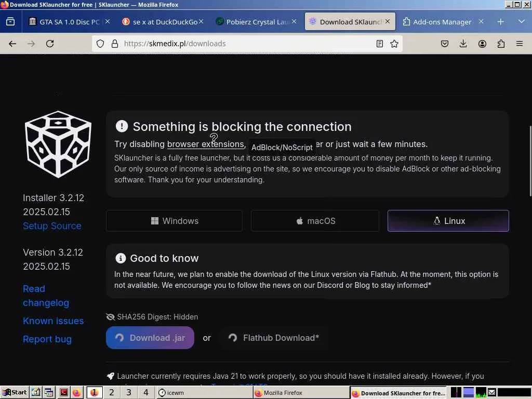Screen dimensions: 532x399
Task: Open the Firefox downloads panel
Action: 463,44
